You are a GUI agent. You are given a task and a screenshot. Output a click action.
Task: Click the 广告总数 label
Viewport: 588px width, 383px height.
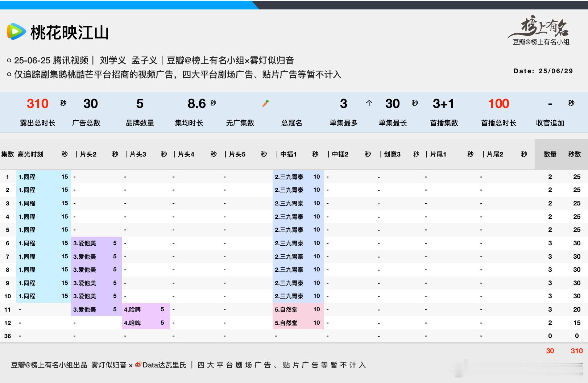pyautogui.click(x=86, y=123)
